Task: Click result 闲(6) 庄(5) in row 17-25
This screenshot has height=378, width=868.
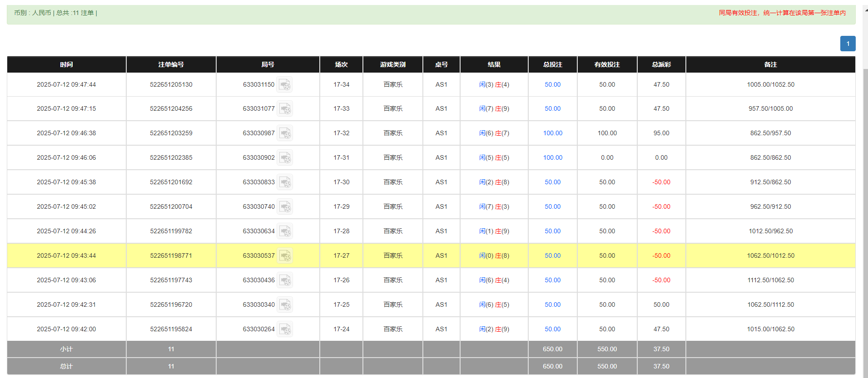Action: (x=494, y=304)
